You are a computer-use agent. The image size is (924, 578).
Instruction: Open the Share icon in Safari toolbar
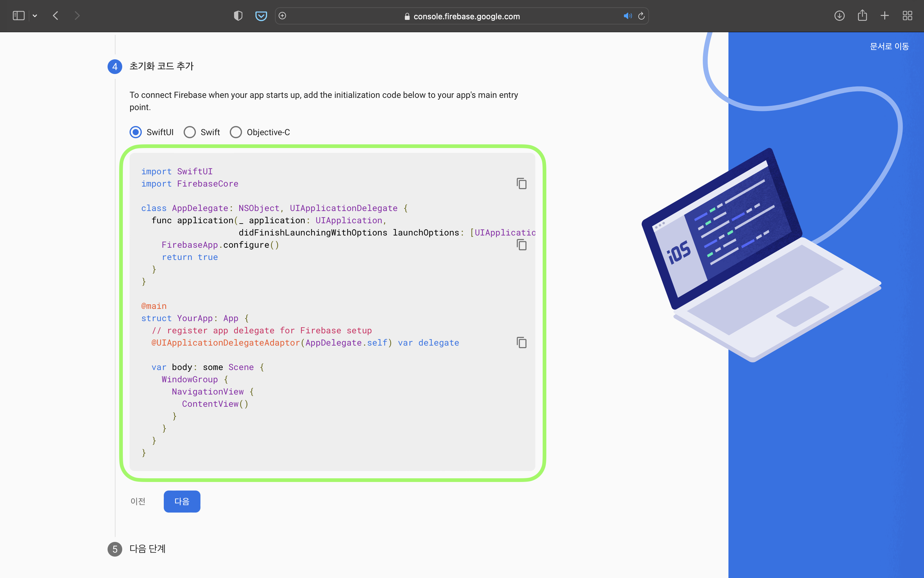[862, 16]
